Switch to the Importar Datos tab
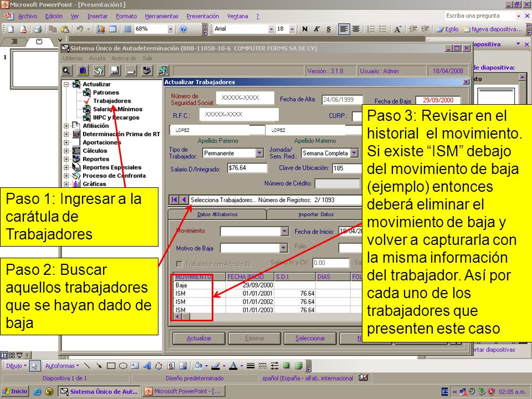The image size is (532, 399). pos(316,214)
